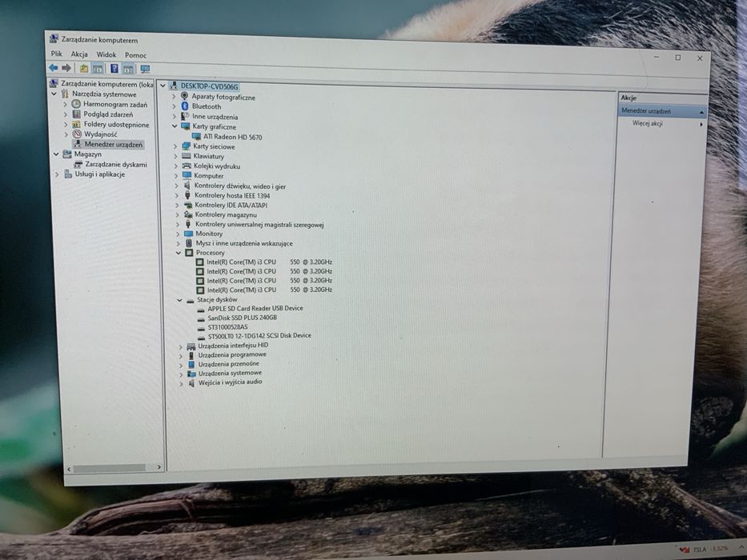Select Mysz i inne urządzenia wskazujące
The height and width of the screenshot is (560, 747).
[244, 243]
